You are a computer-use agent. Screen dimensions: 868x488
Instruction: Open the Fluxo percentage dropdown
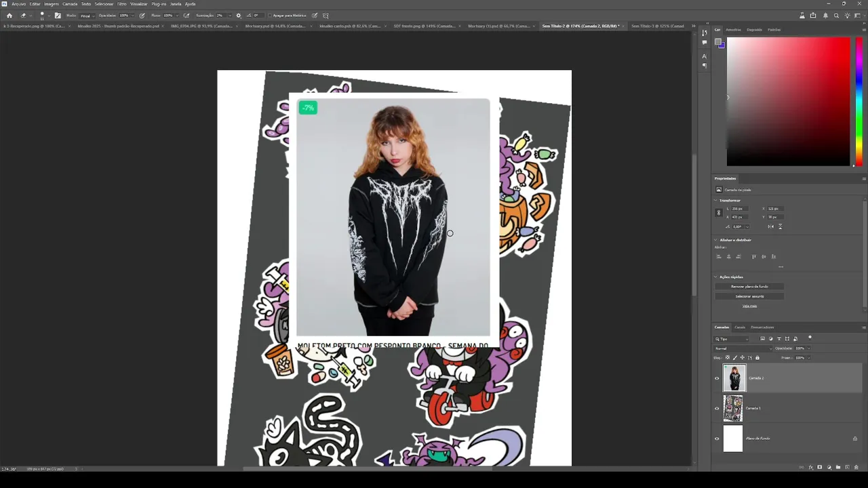[177, 15]
